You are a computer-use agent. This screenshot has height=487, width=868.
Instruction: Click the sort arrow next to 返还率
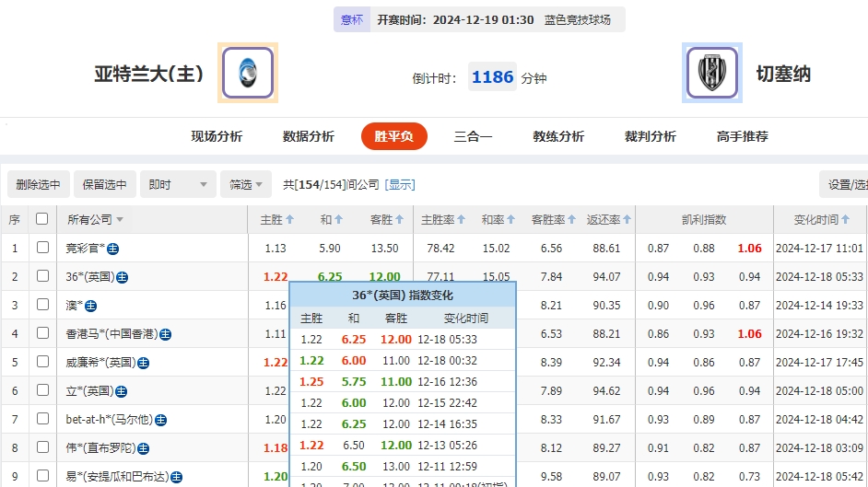tap(628, 220)
